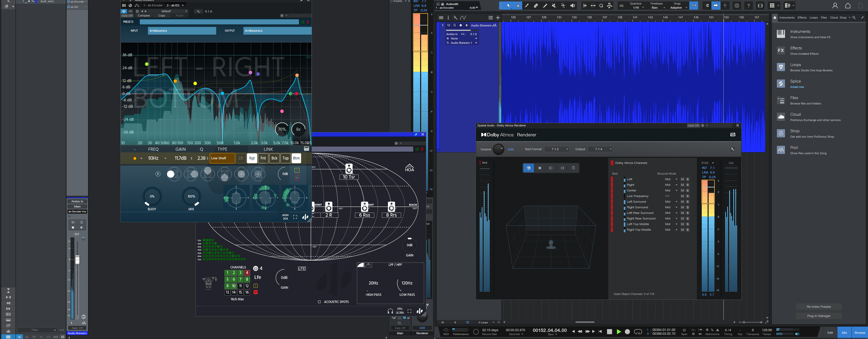Screen dimensions: 868x339
Task: Adjust the Dolby renderer Volume knob
Action: coord(498,149)
